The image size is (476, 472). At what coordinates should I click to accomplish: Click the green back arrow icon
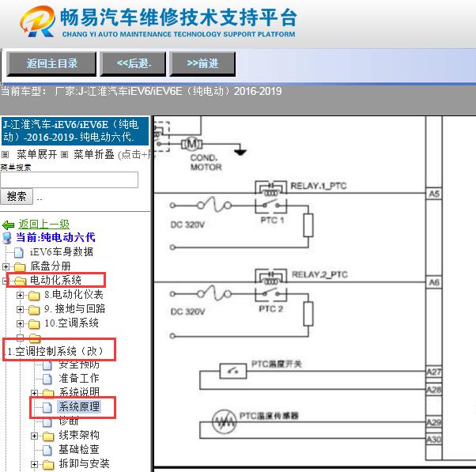tap(8, 225)
